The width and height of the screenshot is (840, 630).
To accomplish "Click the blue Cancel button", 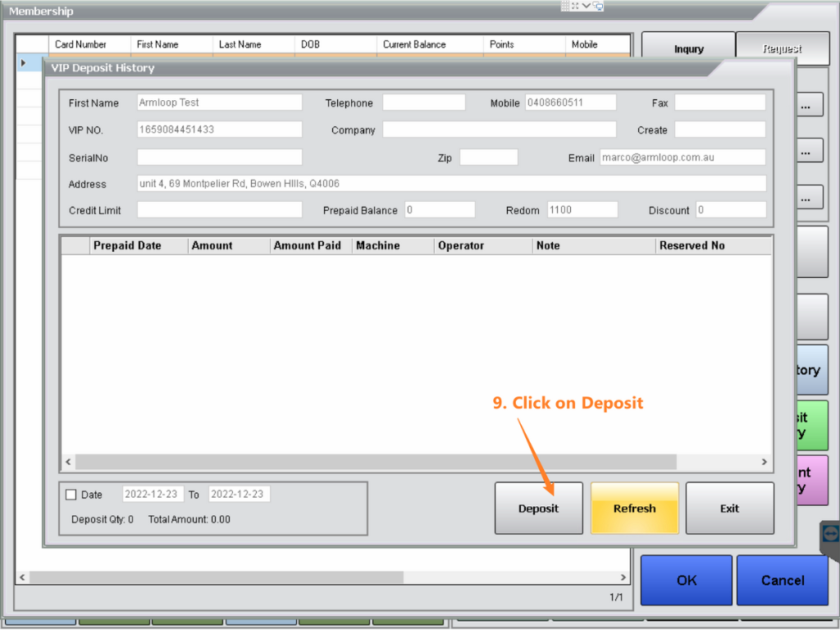I will coord(782,580).
